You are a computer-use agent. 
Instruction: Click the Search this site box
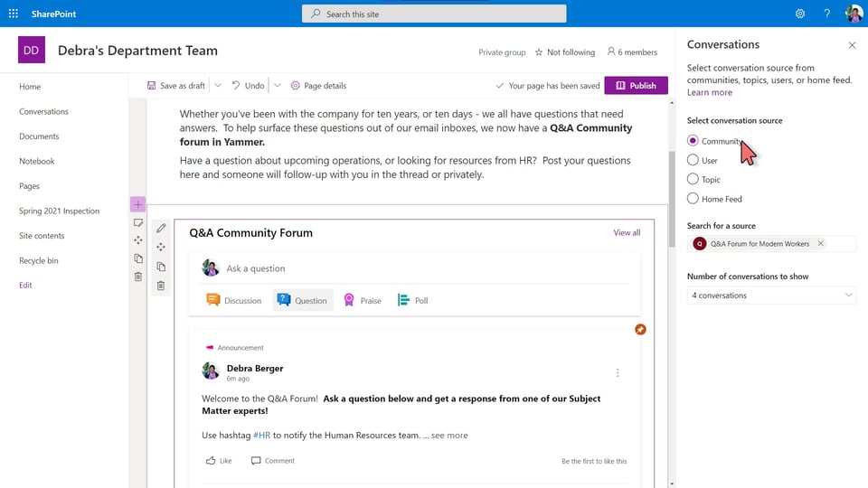pyautogui.click(x=434, y=14)
